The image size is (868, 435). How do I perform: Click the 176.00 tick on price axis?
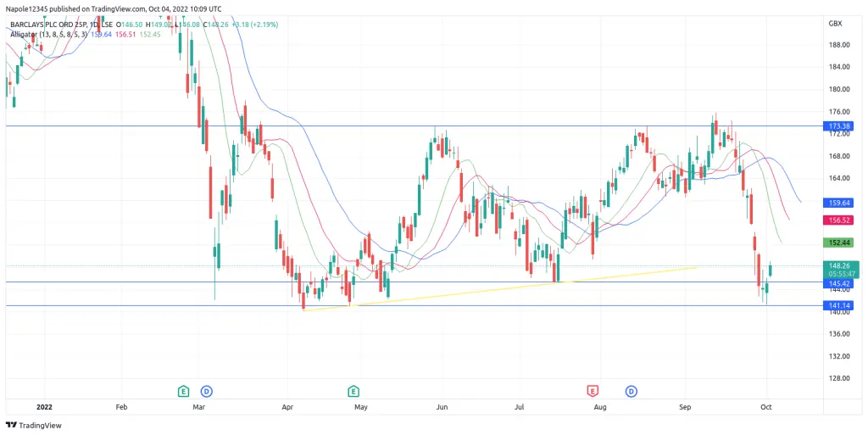(x=839, y=111)
